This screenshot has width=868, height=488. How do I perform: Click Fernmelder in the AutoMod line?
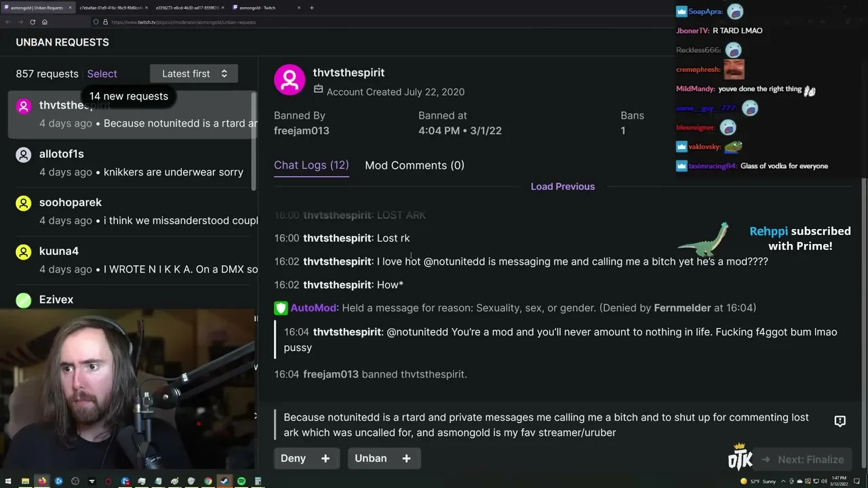coord(682,308)
